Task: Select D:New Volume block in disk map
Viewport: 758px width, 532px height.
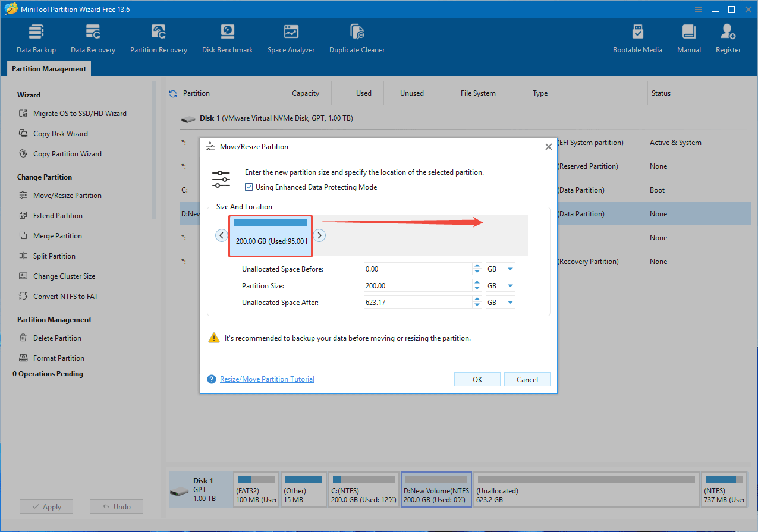Action: 436,489
